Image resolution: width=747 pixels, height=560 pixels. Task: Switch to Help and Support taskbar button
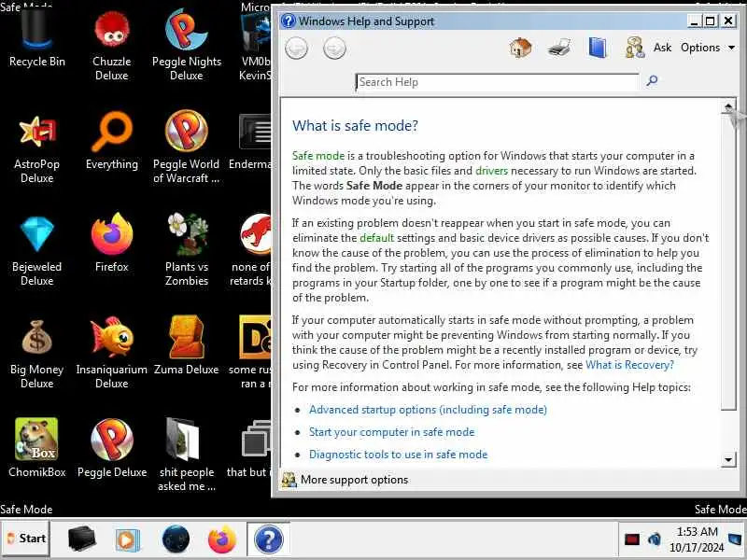tap(268, 539)
